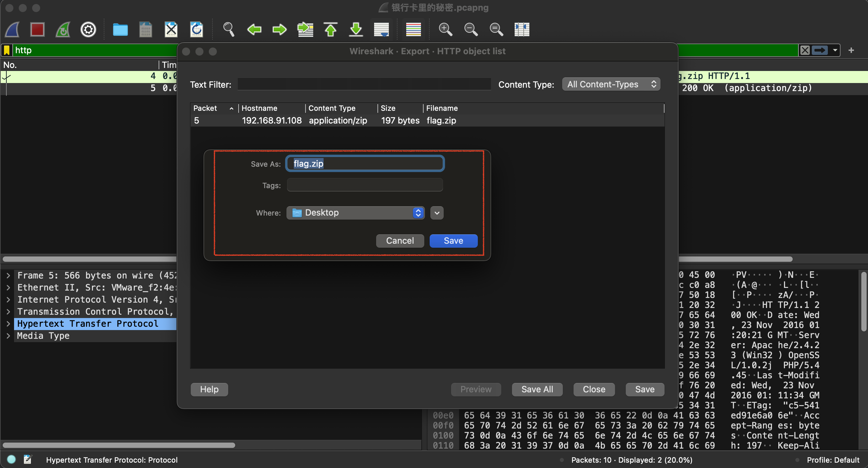
Task: Go back with the green left arrow
Action: (x=254, y=30)
